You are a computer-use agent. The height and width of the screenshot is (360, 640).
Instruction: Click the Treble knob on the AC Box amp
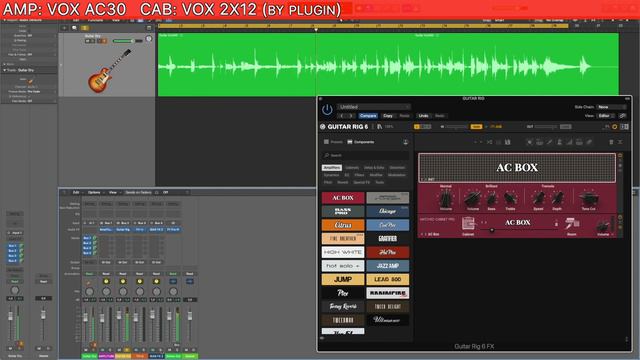(x=510, y=199)
